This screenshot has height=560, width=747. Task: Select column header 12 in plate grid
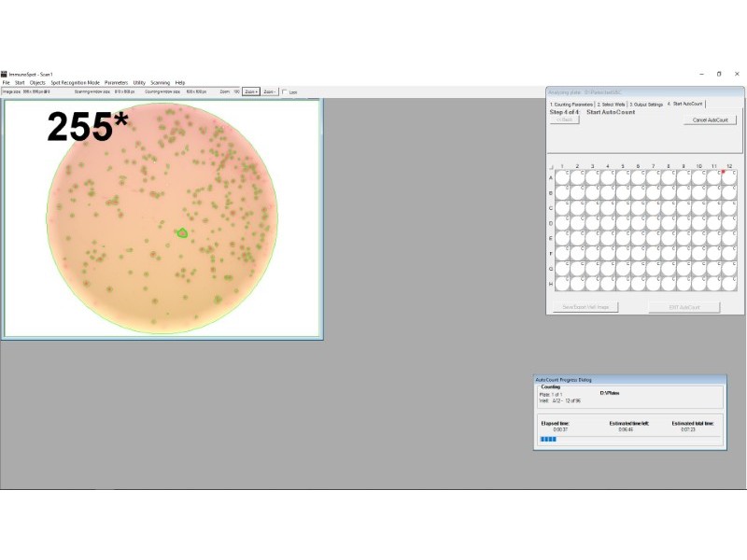click(x=729, y=164)
